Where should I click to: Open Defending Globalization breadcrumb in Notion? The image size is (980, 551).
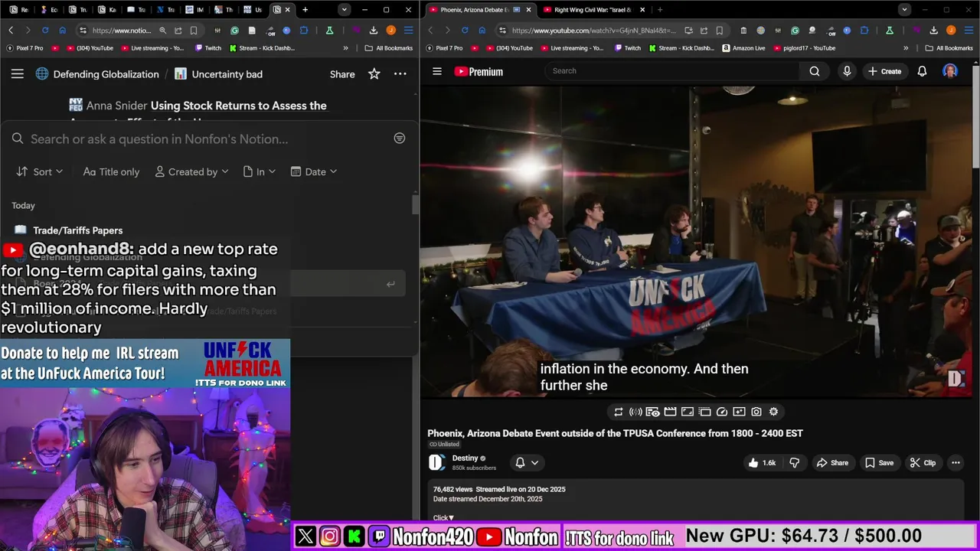97,74
